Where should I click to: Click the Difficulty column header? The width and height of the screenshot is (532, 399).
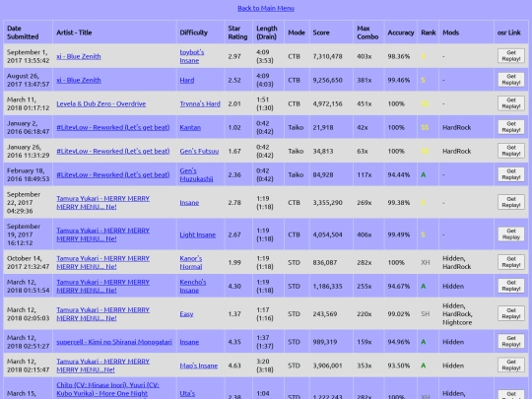click(x=201, y=33)
